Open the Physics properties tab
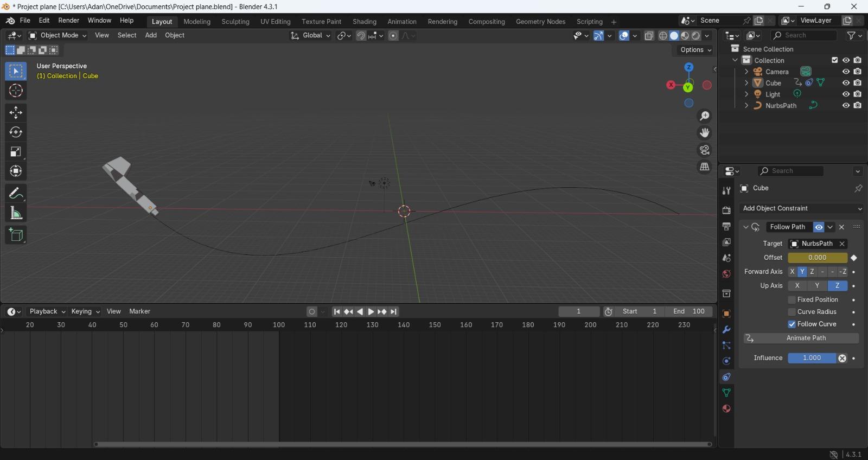 click(726, 361)
